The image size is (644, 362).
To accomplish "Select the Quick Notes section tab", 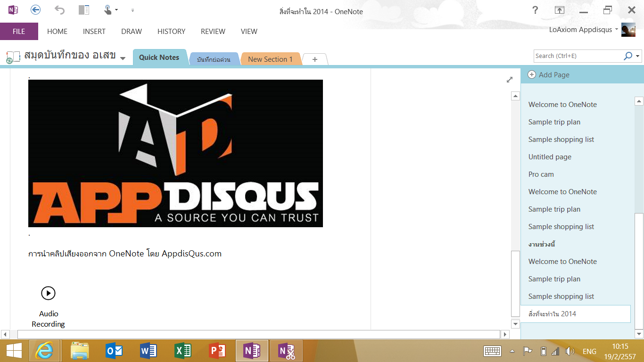I will tap(159, 58).
